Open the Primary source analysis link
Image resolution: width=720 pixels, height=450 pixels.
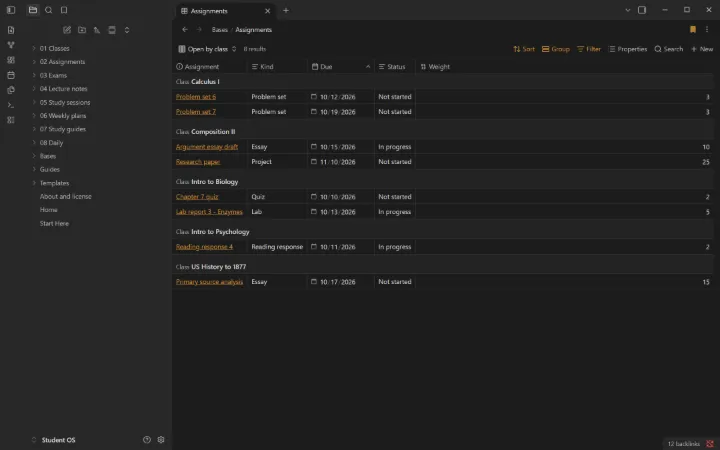click(209, 282)
